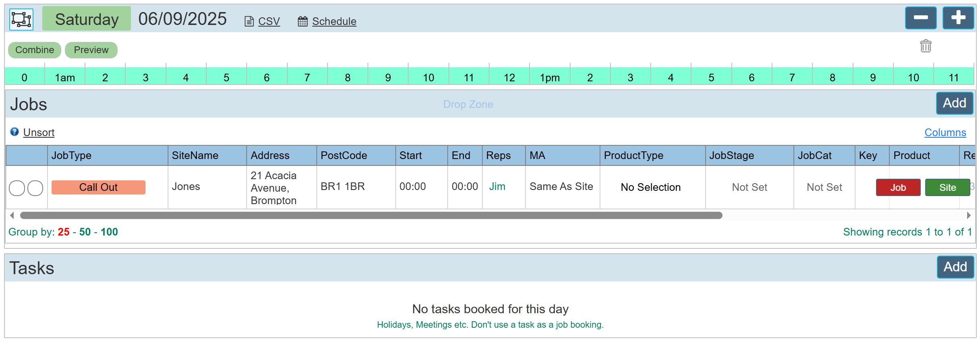Click the Add button in Jobs section

[x=954, y=103]
